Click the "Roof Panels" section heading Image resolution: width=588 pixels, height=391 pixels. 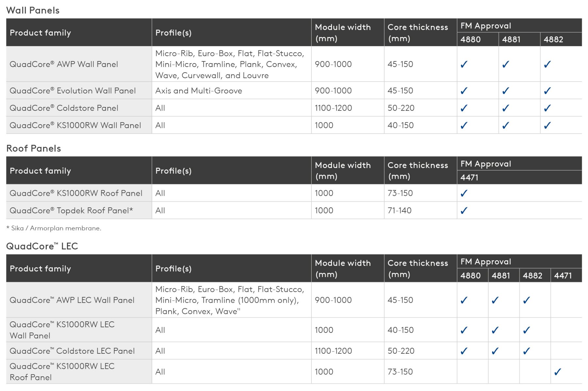point(34,148)
